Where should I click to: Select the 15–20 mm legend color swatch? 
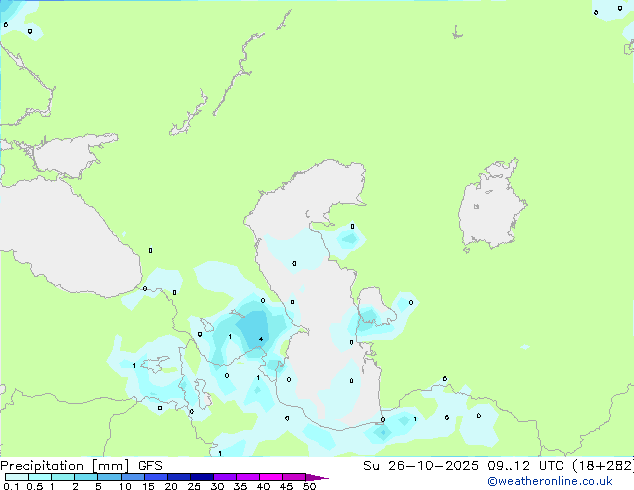pos(155,477)
